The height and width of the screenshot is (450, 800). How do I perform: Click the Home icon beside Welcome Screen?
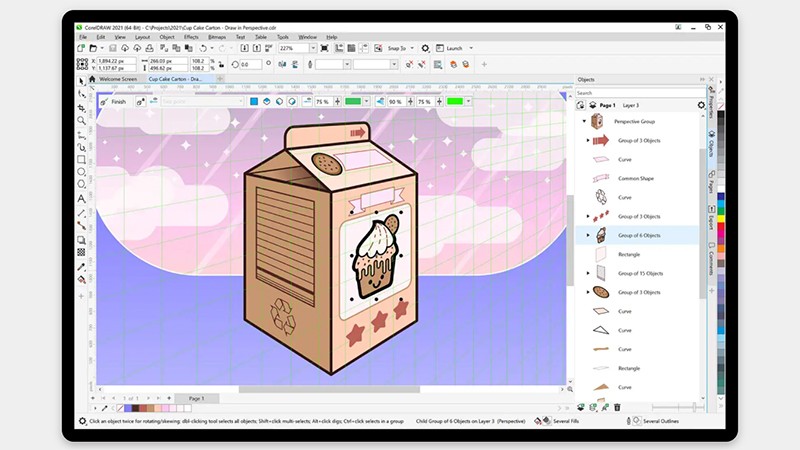point(92,79)
